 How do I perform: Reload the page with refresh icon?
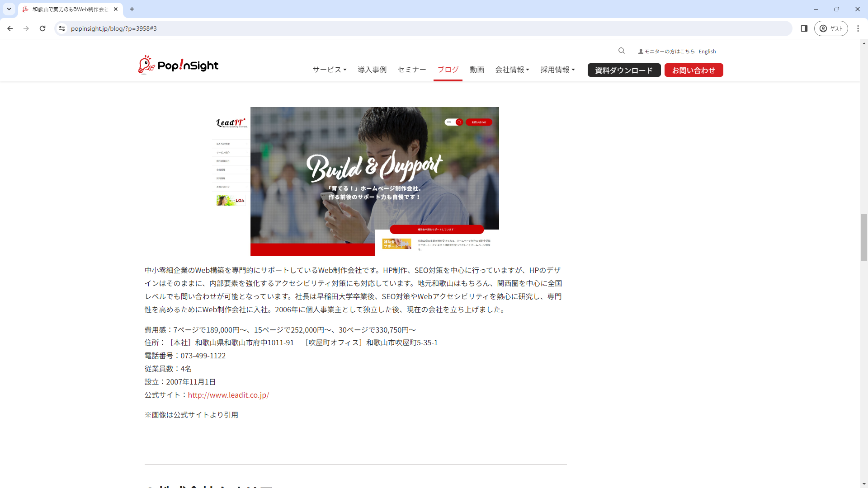click(42, 28)
